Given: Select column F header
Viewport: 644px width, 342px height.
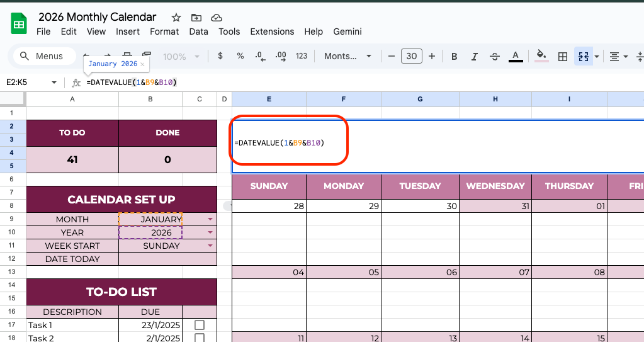Looking at the screenshot, I should (343, 99).
